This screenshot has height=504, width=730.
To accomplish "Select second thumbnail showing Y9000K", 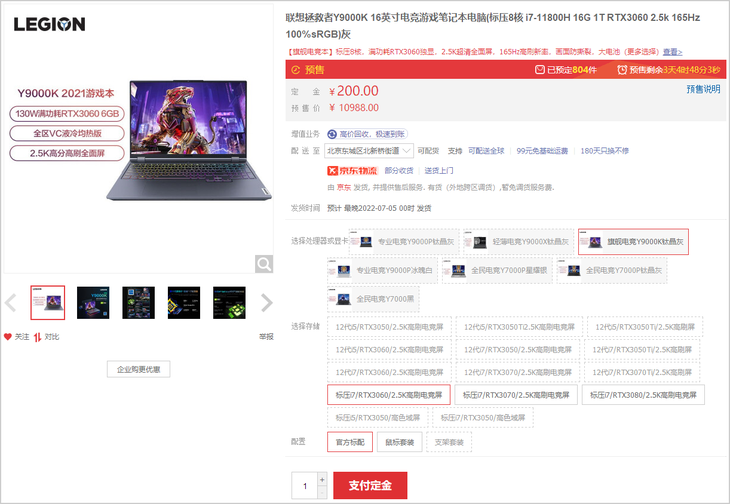I will (93, 302).
